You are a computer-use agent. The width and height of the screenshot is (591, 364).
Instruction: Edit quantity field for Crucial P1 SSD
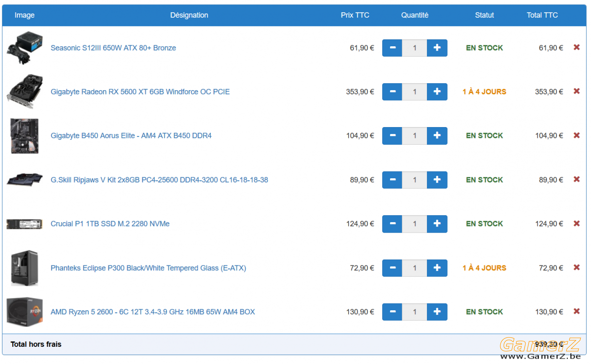(415, 224)
